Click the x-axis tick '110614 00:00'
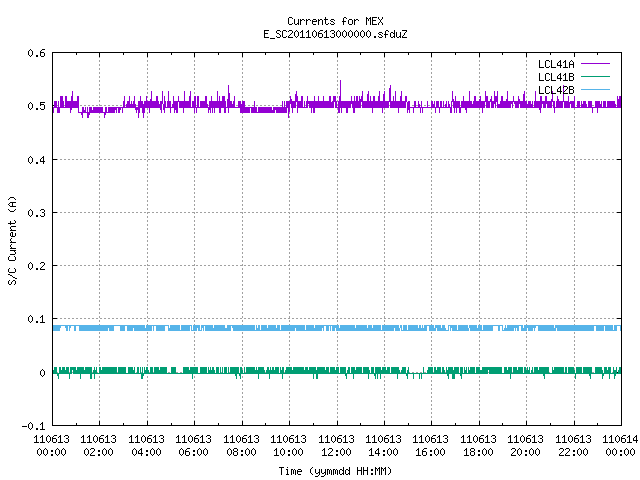 click(620, 446)
